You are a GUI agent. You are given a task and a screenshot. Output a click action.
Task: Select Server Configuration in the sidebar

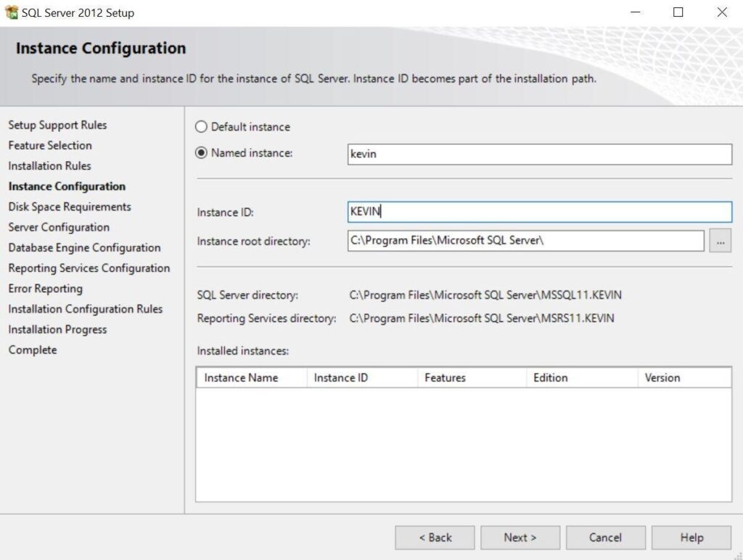59,227
